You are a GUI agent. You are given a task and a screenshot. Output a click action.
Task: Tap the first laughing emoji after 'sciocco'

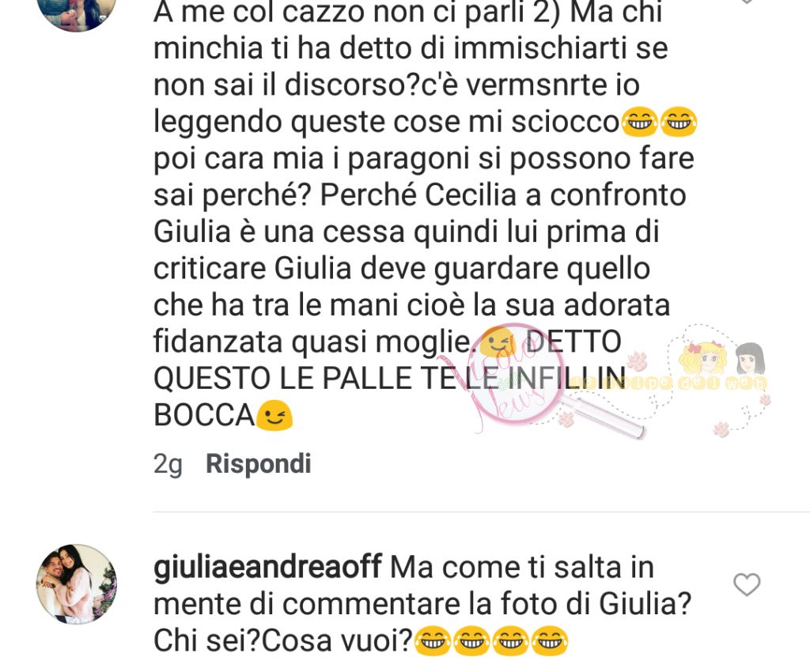click(639, 123)
